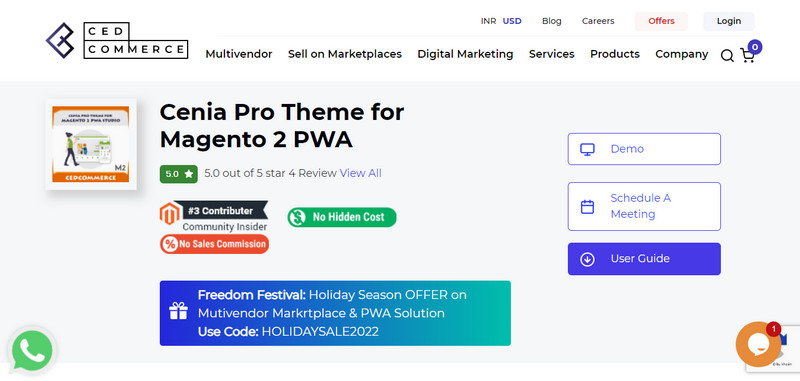
Task: Click the No Hidden Cost badge
Action: tap(342, 217)
